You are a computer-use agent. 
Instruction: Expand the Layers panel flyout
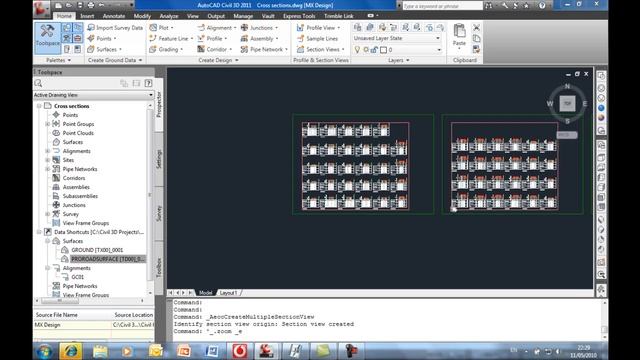(x=408, y=60)
